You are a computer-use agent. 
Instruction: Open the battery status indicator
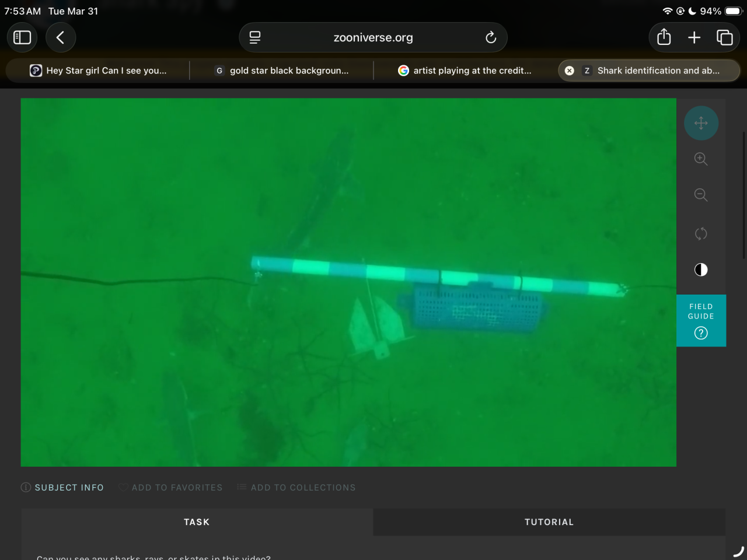pyautogui.click(x=734, y=11)
